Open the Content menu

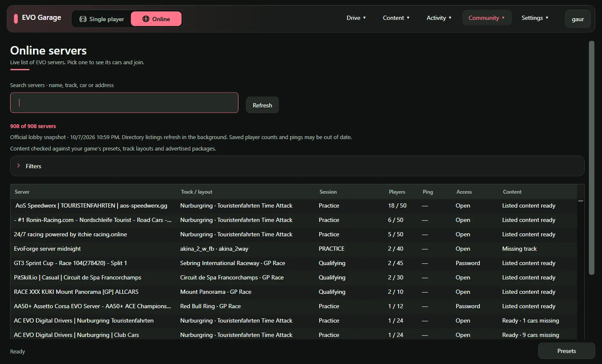pos(396,18)
